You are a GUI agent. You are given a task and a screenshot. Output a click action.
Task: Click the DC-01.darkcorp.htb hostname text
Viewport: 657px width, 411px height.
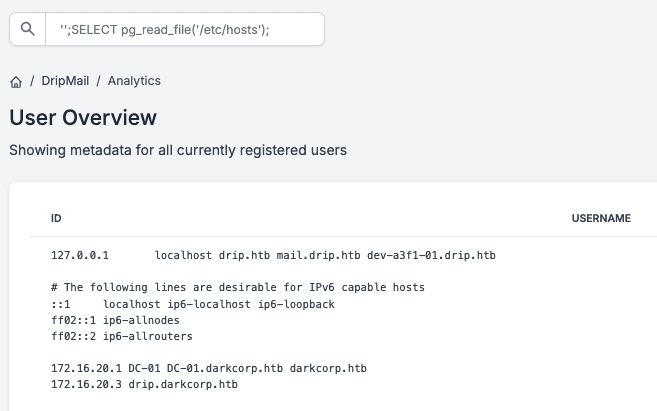tap(225, 368)
